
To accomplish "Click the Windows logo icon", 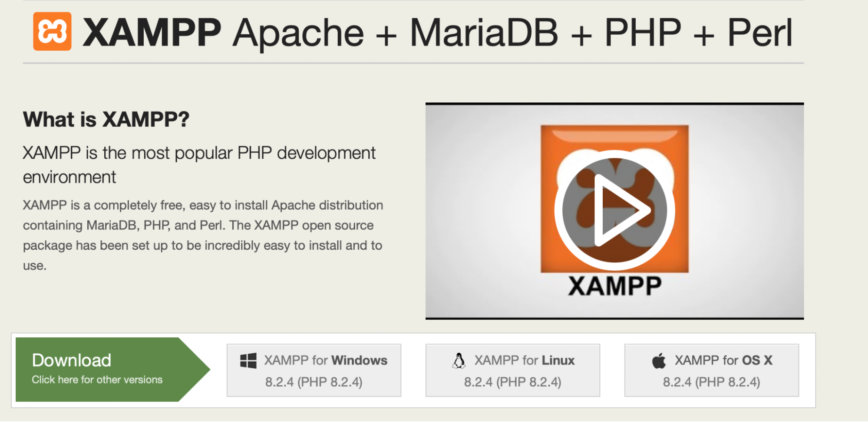I will pyautogui.click(x=248, y=360).
